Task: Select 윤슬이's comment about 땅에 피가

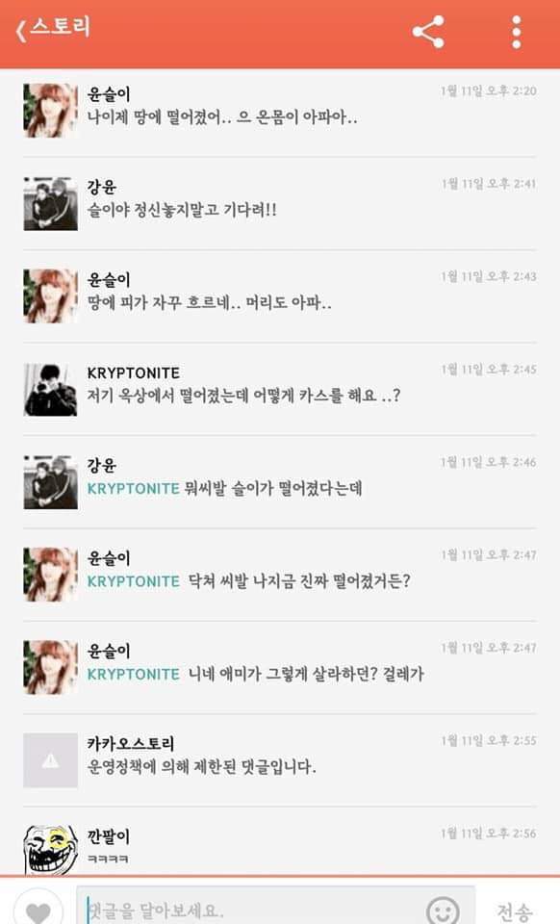Action: [209, 303]
